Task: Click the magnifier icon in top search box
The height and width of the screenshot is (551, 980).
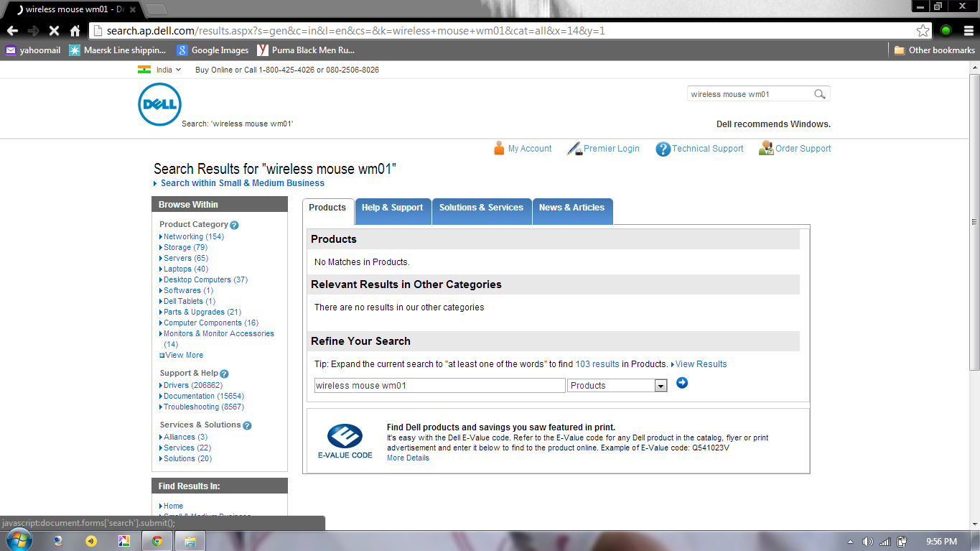Action: 819,94
